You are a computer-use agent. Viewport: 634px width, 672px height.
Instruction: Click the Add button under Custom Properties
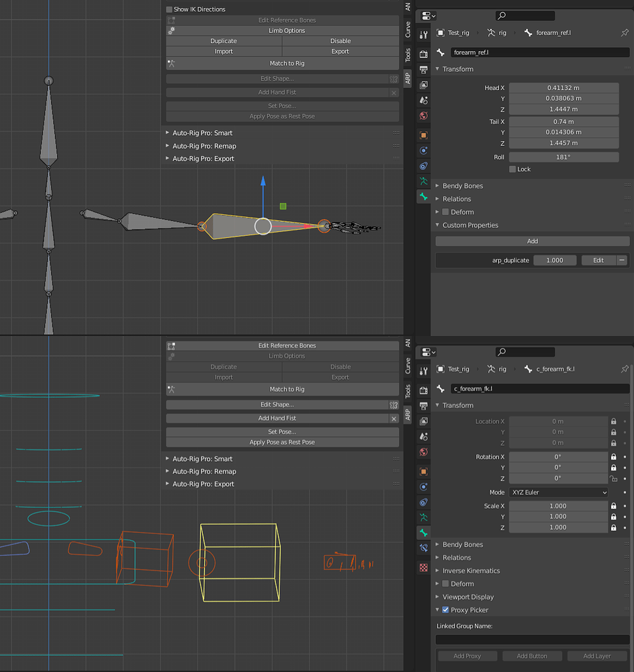click(x=533, y=241)
